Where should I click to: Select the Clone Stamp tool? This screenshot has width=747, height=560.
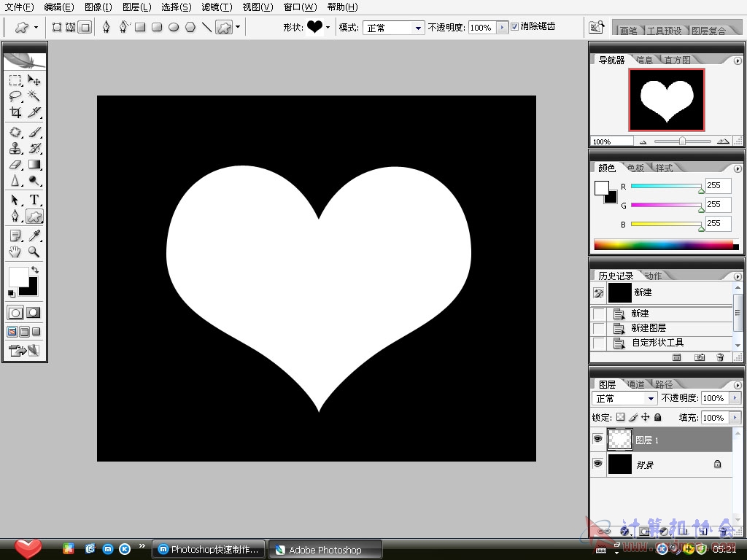(15, 148)
